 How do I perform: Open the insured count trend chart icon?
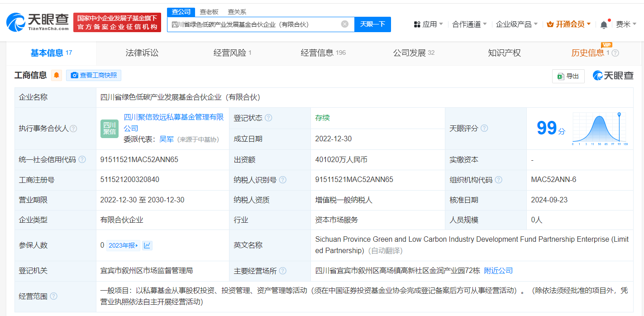(x=147, y=245)
